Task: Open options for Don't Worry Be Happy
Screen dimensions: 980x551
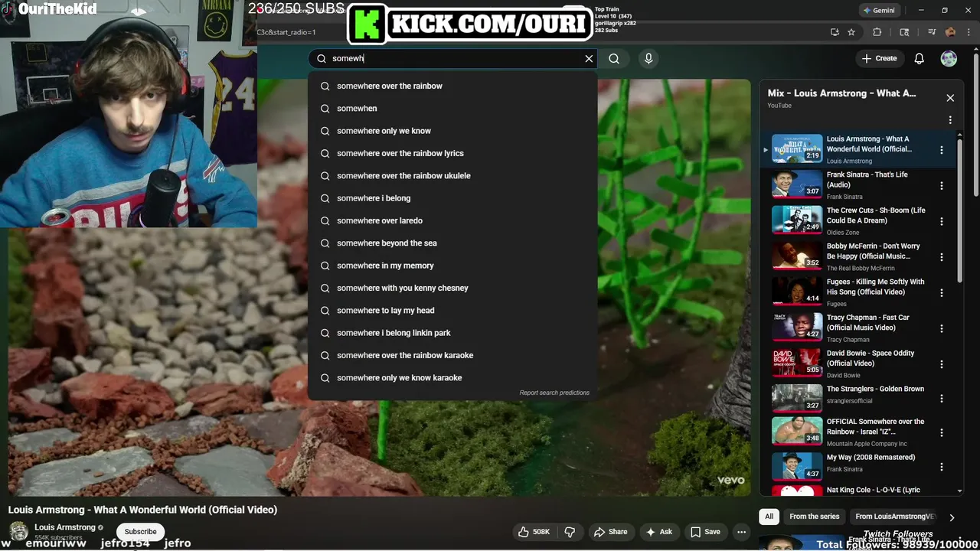Action: (x=942, y=257)
